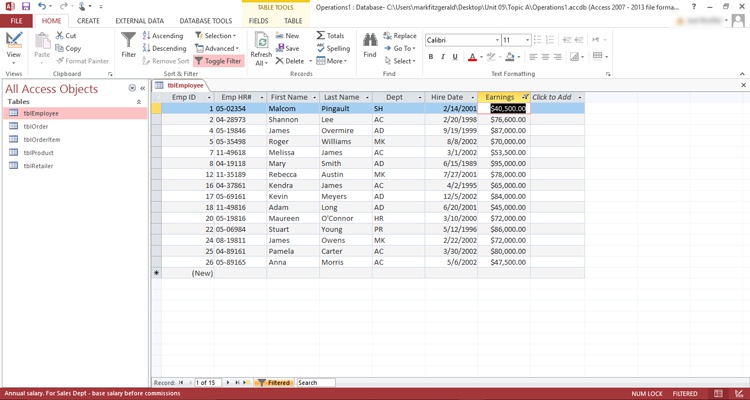This screenshot has width=750, height=400.
Task: Run the Spelling check
Action: pos(333,48)
